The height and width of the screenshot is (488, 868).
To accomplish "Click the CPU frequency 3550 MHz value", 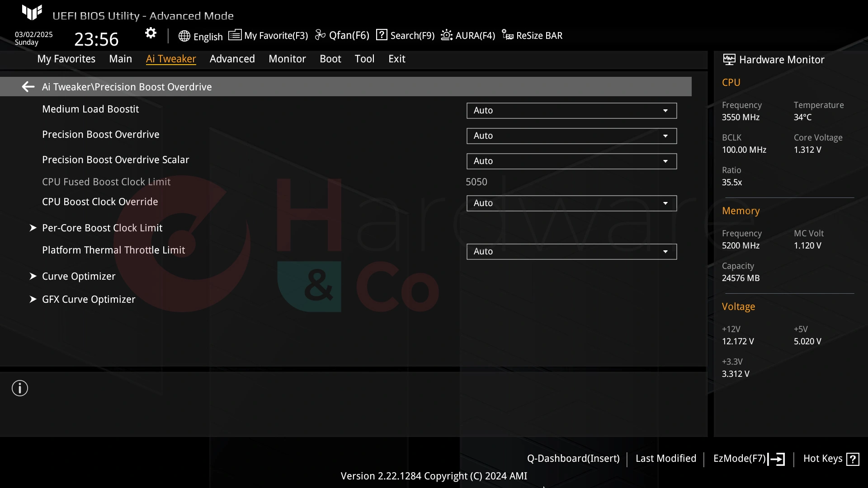I will 741,117.
